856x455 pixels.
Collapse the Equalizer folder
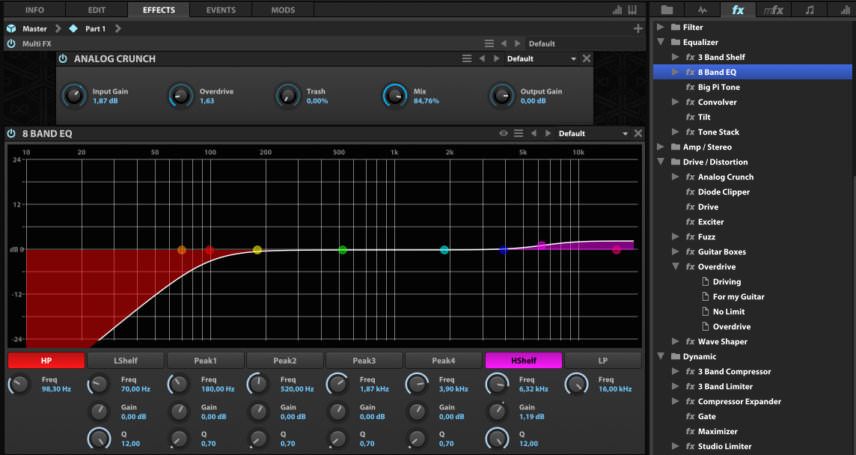point(661,42)
